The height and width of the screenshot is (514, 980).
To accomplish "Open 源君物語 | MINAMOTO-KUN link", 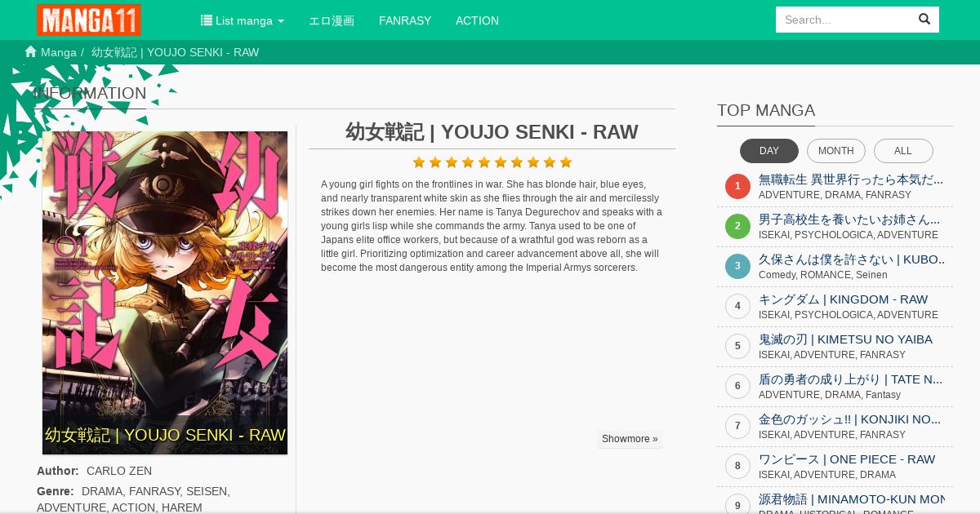I will pyautogui.click(x=852, y=499).
